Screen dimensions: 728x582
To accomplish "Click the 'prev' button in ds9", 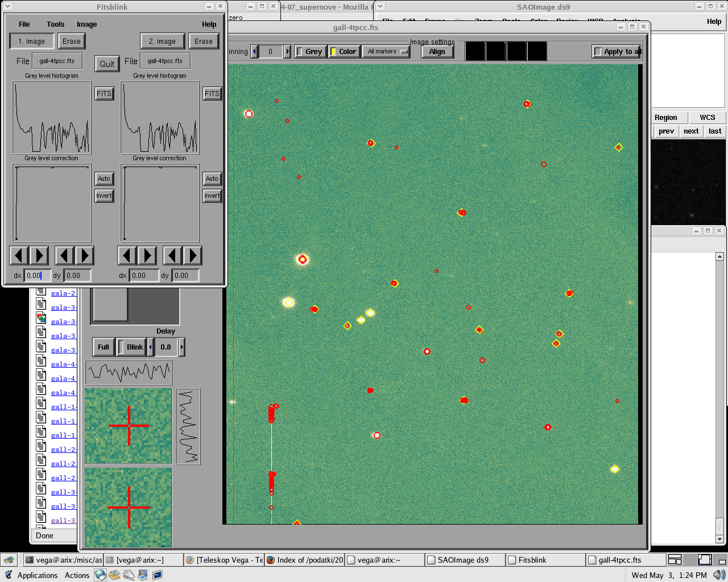I will (666, 131).
